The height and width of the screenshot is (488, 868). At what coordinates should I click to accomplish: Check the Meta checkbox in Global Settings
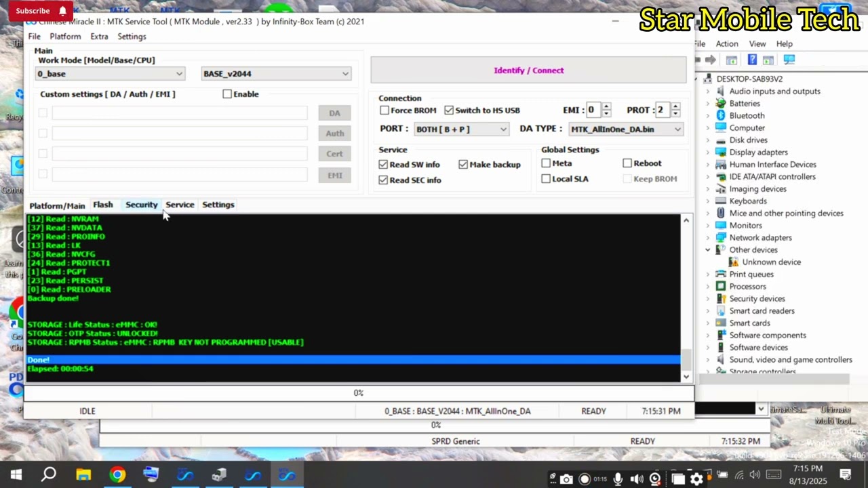click(x=546, y=163)
